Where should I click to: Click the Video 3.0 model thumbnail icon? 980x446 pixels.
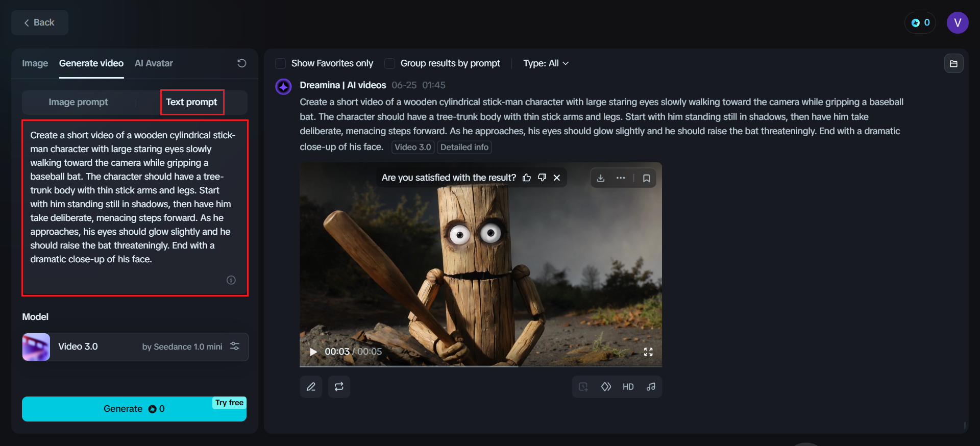click(36, 347)
